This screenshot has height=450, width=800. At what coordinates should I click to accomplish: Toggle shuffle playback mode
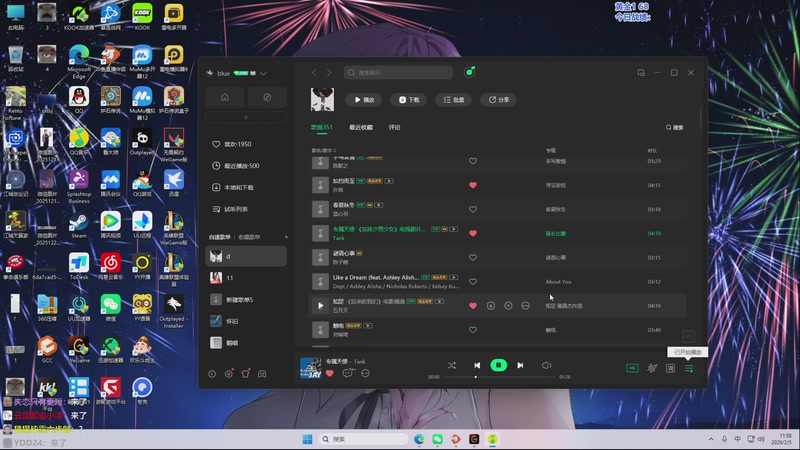452,365
